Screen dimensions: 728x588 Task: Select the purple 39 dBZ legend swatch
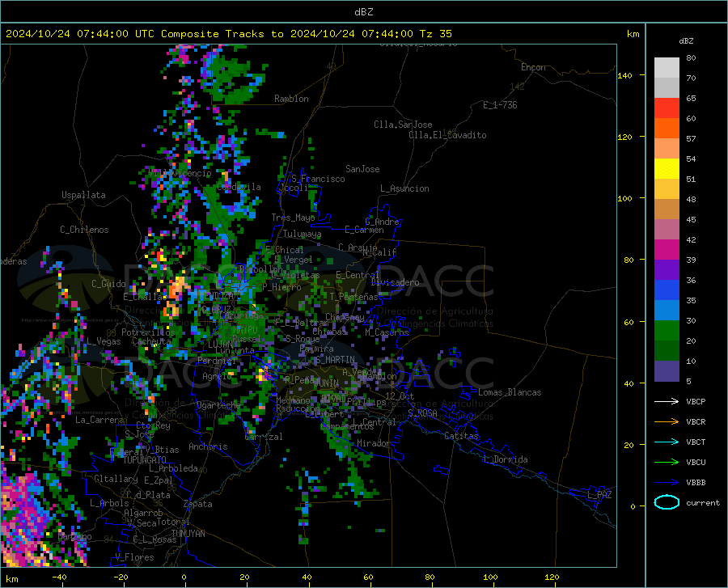(667, 270)
